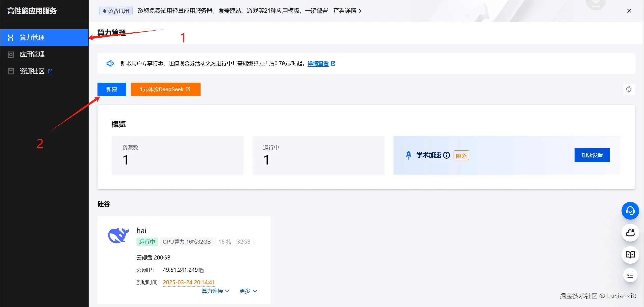The height and width of the screenshot is (307, 644).
Task: Expand the 算力连接 dropdown
Action: click(215, 291)
